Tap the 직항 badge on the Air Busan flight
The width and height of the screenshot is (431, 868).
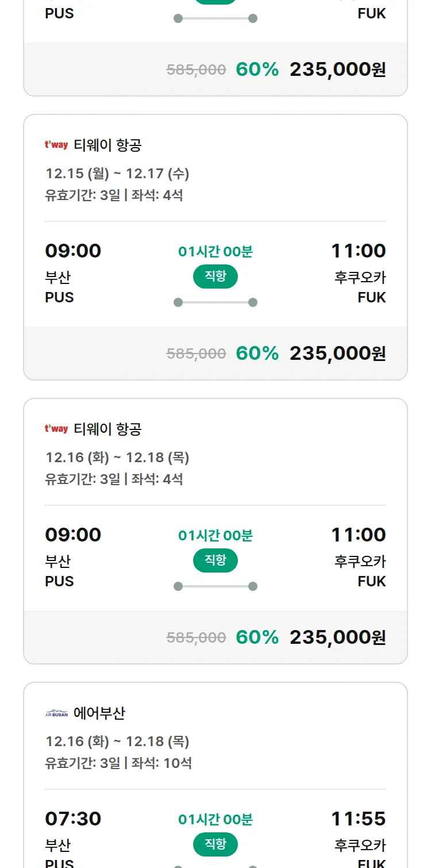pyautogui.click(x=215, y=844)
